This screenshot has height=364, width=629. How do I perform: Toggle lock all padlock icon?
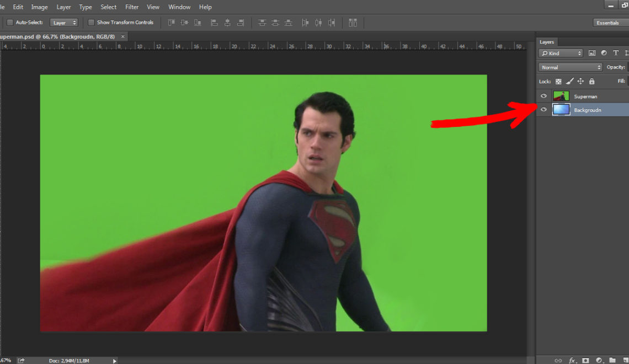pos(591,82)
